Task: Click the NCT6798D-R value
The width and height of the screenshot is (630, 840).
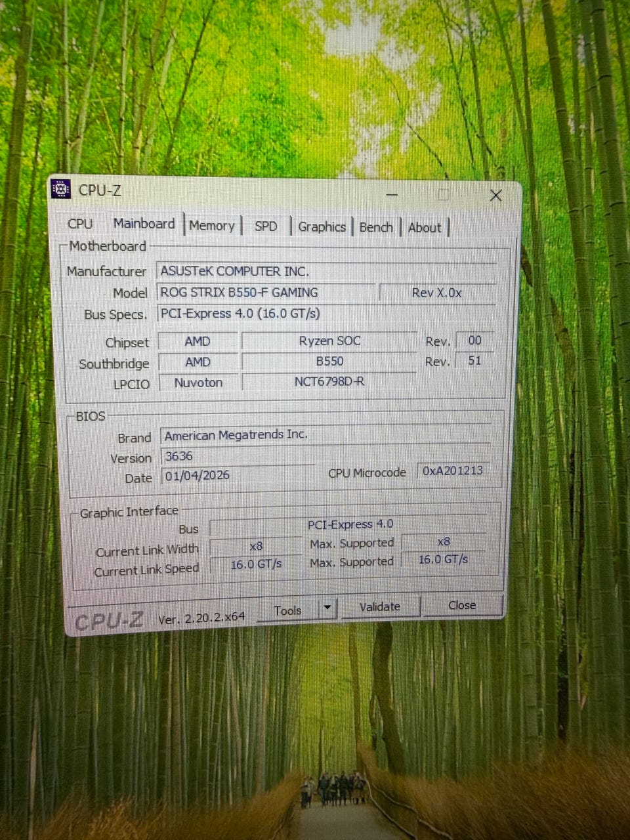Action: [x=329, y=381]
